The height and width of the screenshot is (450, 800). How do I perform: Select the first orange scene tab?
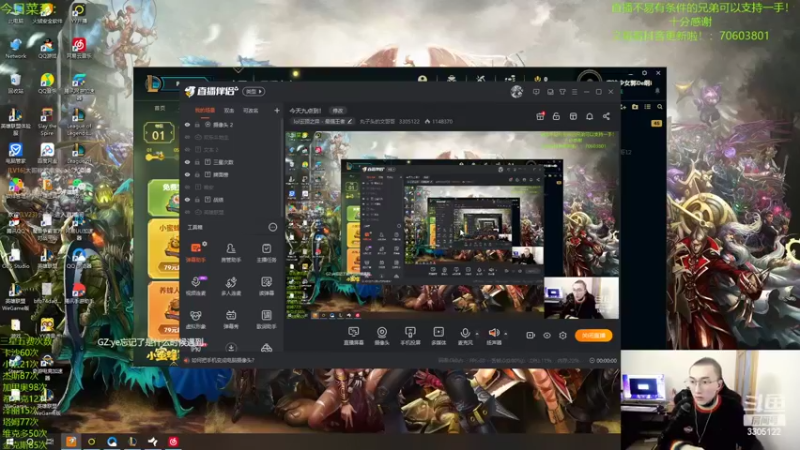205,110
